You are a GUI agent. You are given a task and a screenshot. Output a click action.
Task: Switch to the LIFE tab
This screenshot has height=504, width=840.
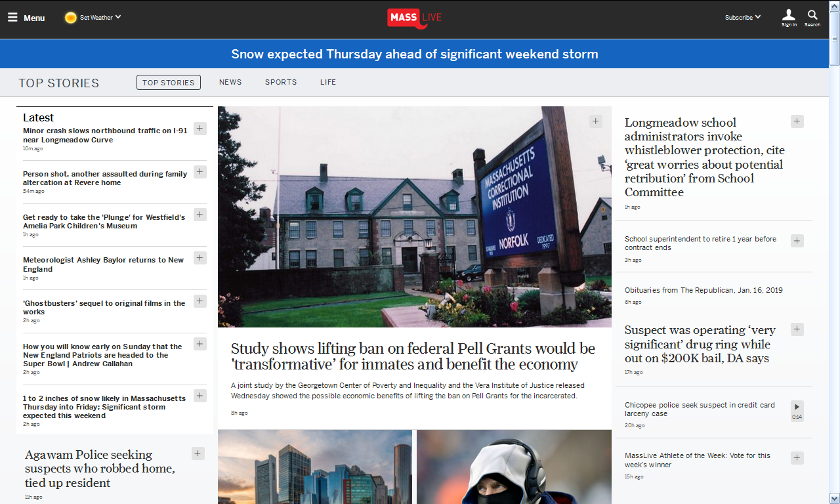pos(328,83)
